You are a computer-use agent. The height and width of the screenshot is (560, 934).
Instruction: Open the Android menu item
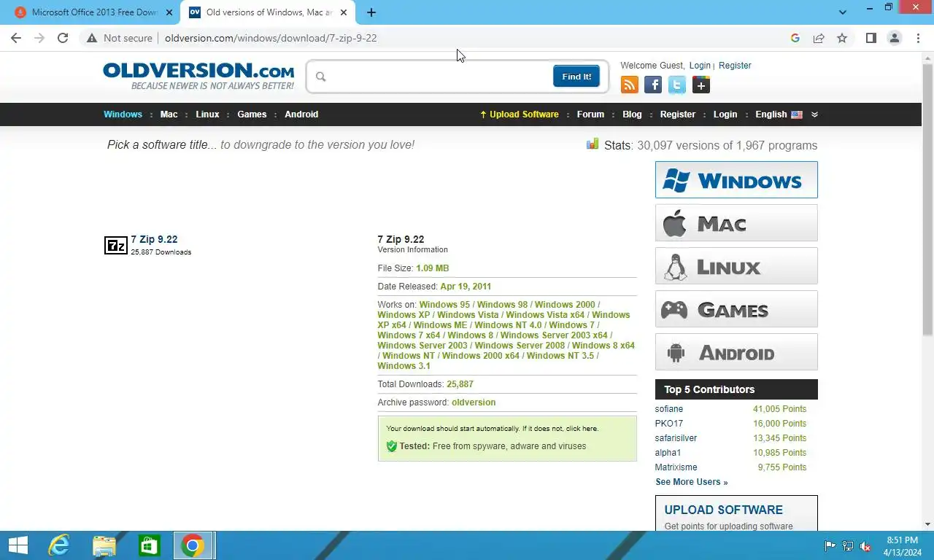pyautogui.click(x=301, y=114)
